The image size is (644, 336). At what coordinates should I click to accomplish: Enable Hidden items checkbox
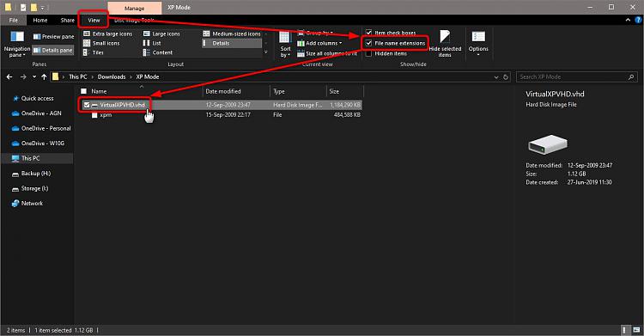click(368, 53)
